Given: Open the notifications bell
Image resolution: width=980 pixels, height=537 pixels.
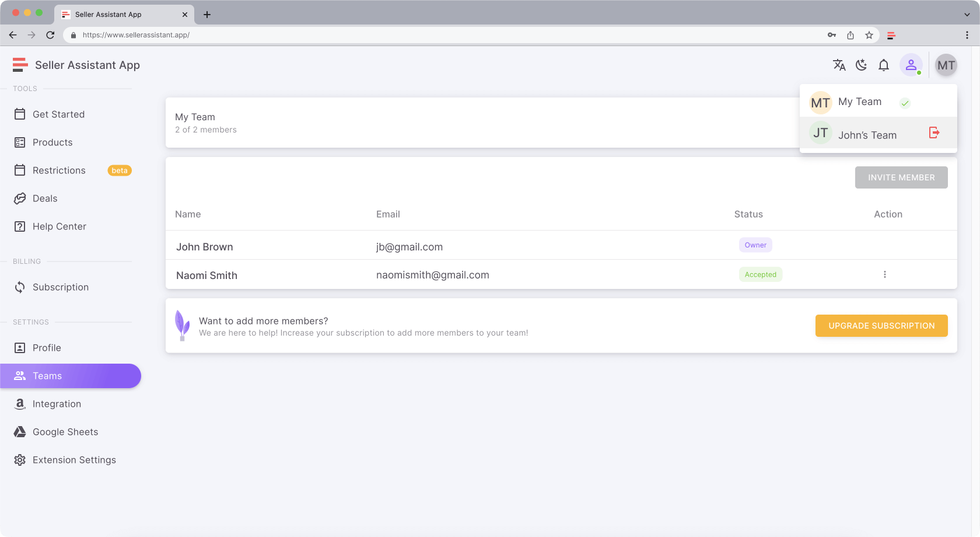Looking at the screenshot, I should (884, 65).
